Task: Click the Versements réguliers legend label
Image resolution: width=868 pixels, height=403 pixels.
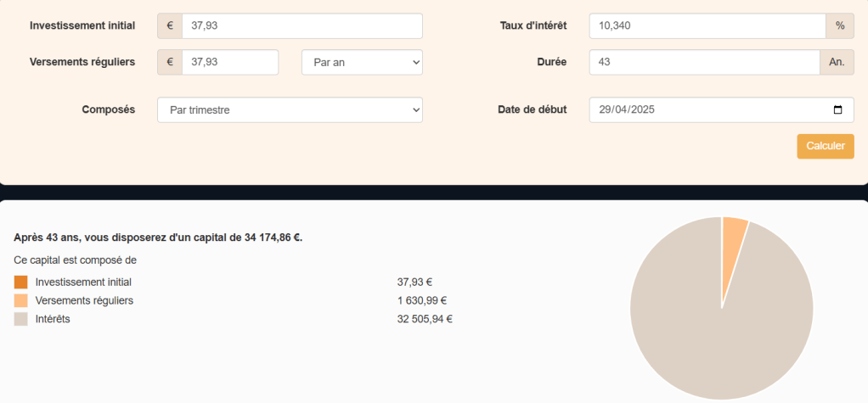Action: (84, 300)
